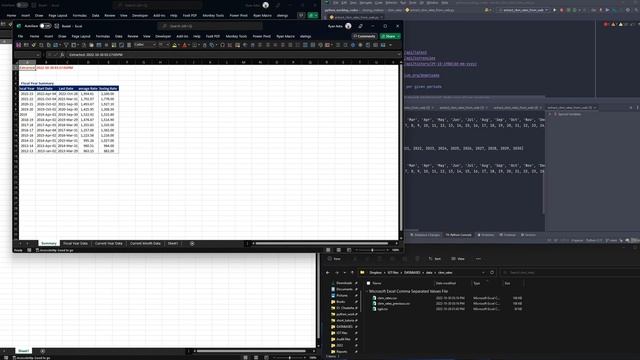Open the Pictures folder in Explorer sidebar
640x360 pixels.
pyautogui.click(x=342, y=295)
